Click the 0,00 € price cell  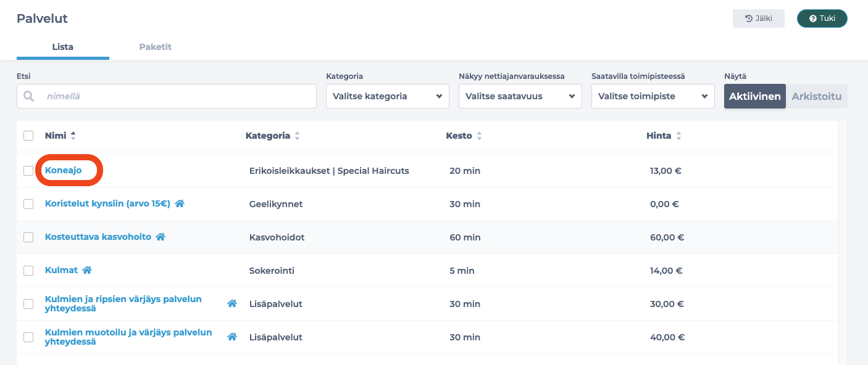664,204
